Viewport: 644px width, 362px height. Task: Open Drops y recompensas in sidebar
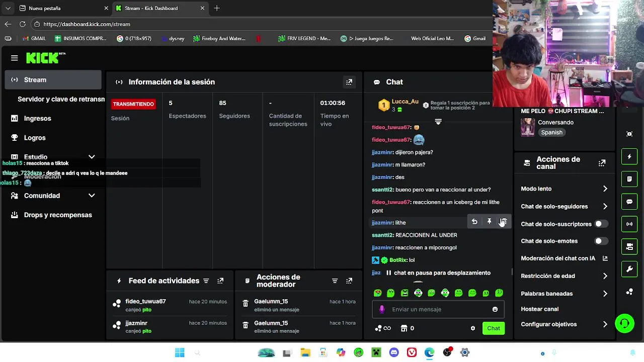click(x=53, y=215)
